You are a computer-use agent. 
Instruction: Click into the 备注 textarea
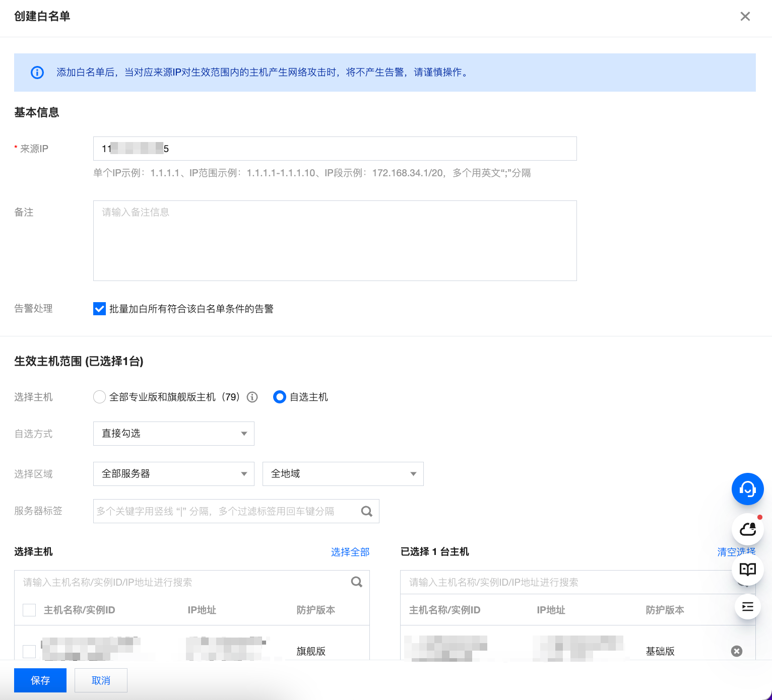point(335,241)
